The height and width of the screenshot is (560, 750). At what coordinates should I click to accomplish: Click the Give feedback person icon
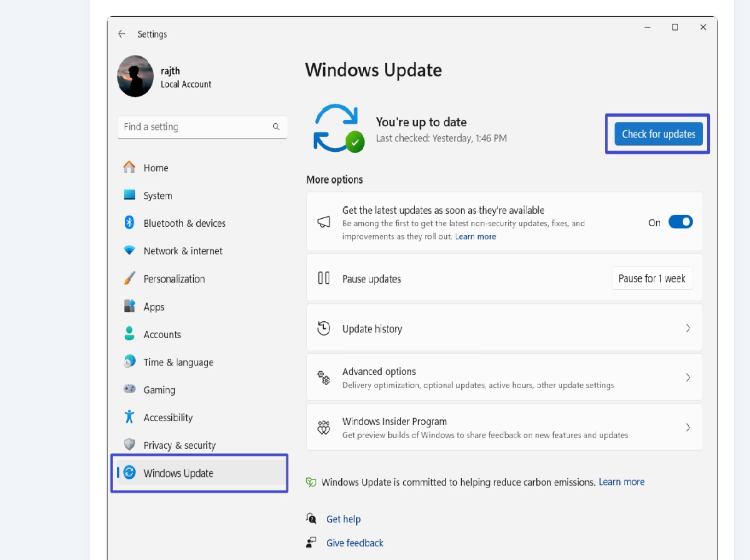(x=311, y=542)
